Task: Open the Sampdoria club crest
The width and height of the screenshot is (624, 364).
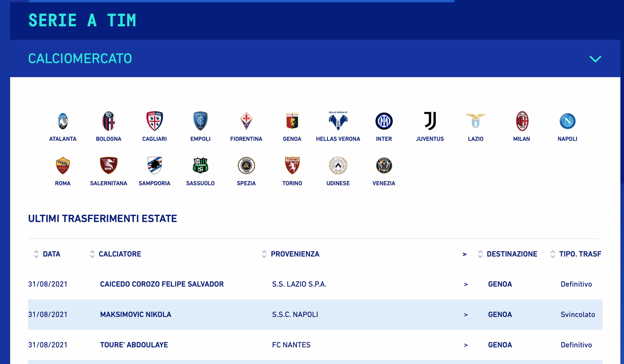Action: click(154, 166)
